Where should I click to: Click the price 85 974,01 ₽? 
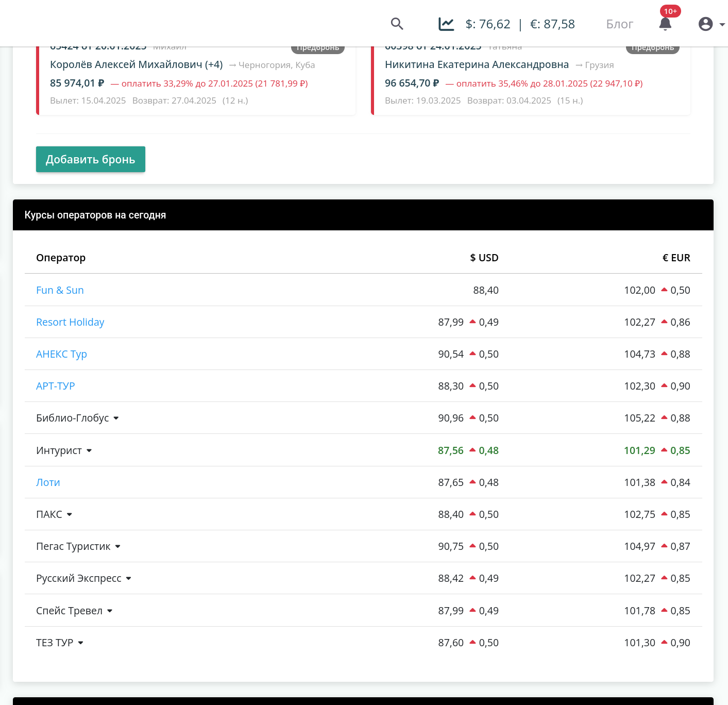pos(77,83)
